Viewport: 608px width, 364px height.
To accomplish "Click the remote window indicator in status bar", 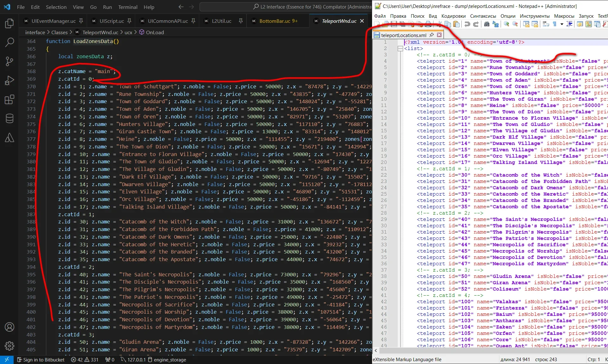I will pos(7,360).
